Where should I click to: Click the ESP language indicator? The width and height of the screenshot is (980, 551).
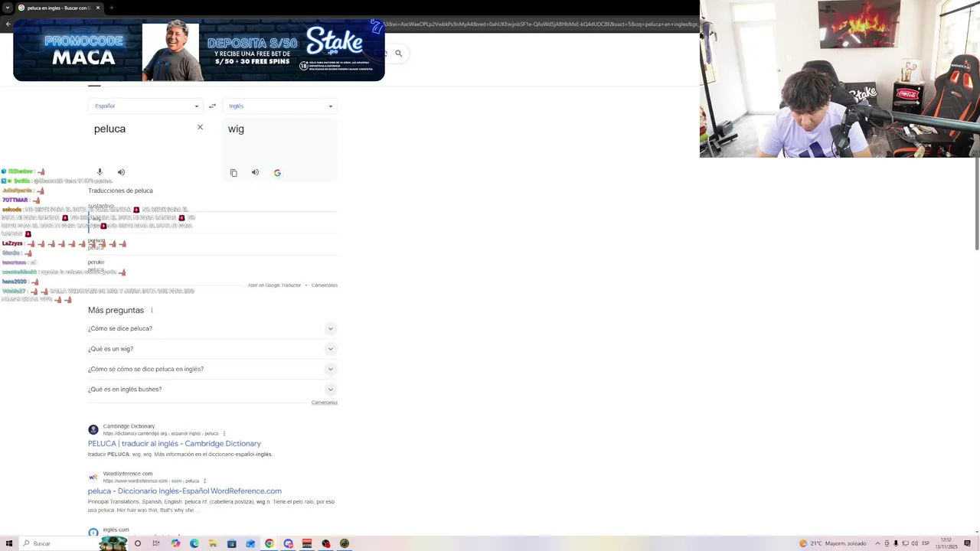coord(925,543)
